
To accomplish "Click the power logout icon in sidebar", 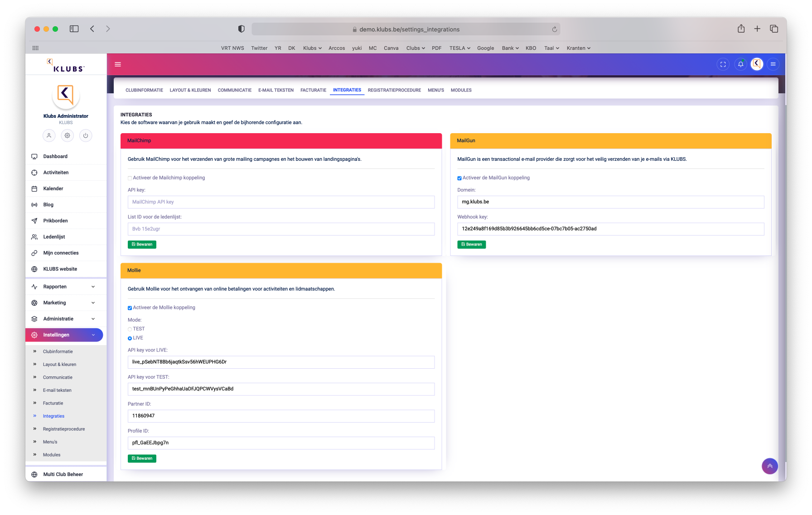I will (86, 135).
